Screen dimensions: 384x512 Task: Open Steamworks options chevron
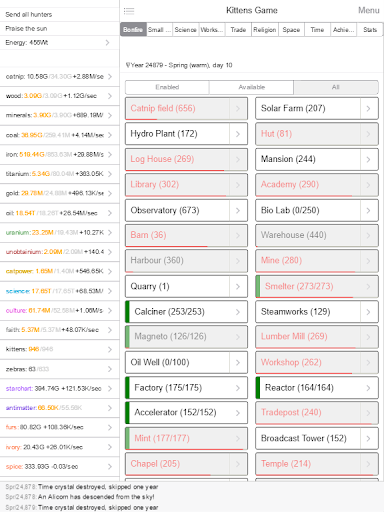(369, 312)
